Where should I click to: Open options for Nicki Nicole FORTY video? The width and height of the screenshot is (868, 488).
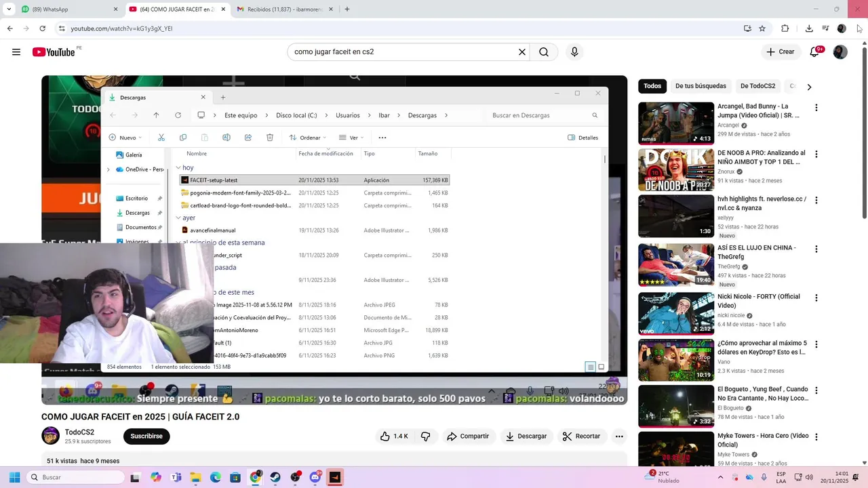point(816,298)
